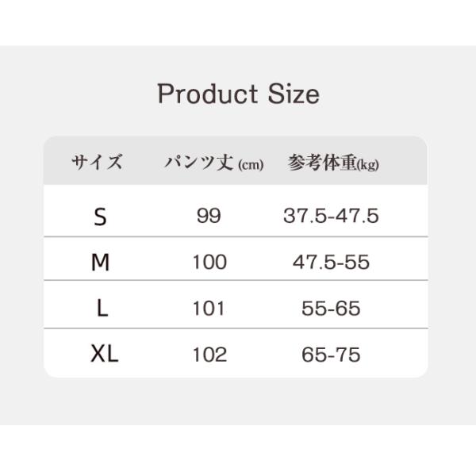Click the dark gray band below the table
This screenshot has width=476, height=476.
tap(238, 450)
